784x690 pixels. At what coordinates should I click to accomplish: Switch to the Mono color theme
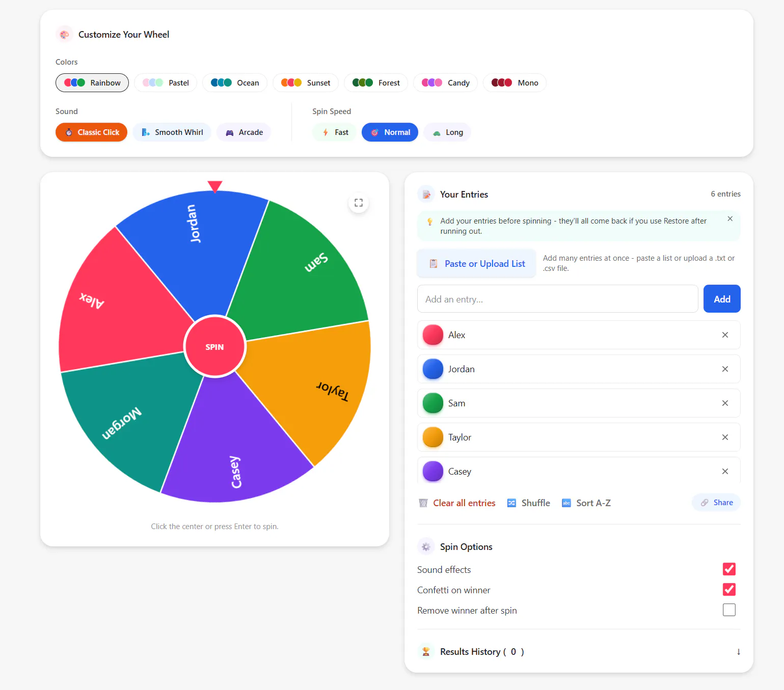(x=515, y=82)
